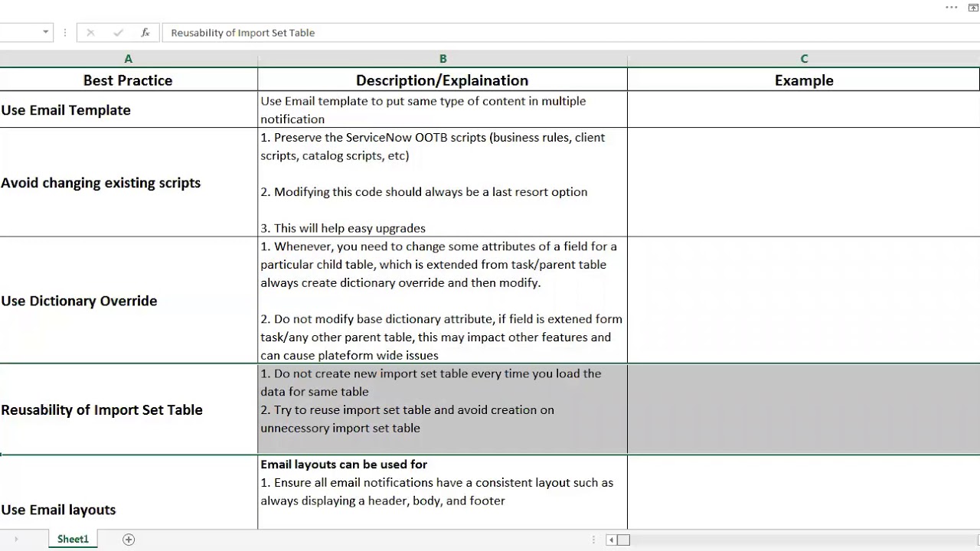The height and width of the screenshot is (551, 980).
Task: Select the cell containing 'Use Email Template'
Action: tap(128, 109)
